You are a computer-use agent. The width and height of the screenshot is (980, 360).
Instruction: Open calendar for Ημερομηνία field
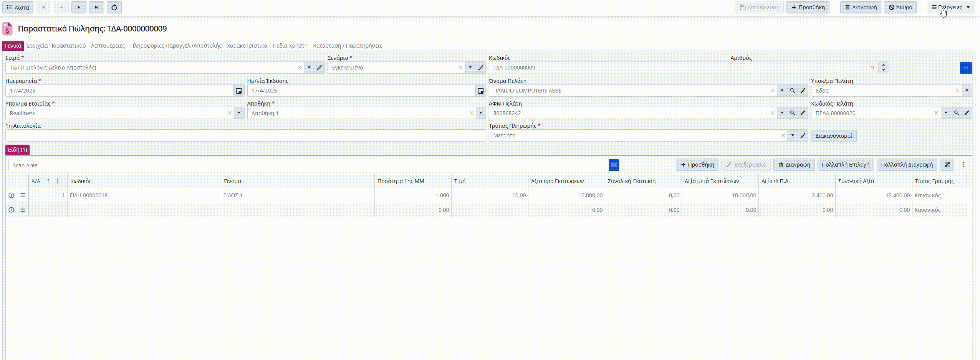tap(239, 91)
